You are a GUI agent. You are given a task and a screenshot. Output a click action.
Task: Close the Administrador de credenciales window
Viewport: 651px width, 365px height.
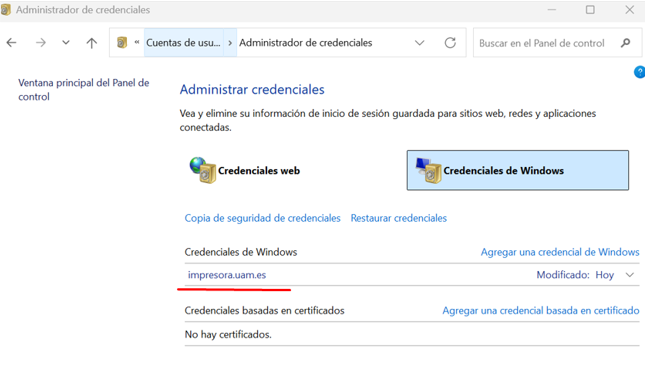tap(629, 10)
